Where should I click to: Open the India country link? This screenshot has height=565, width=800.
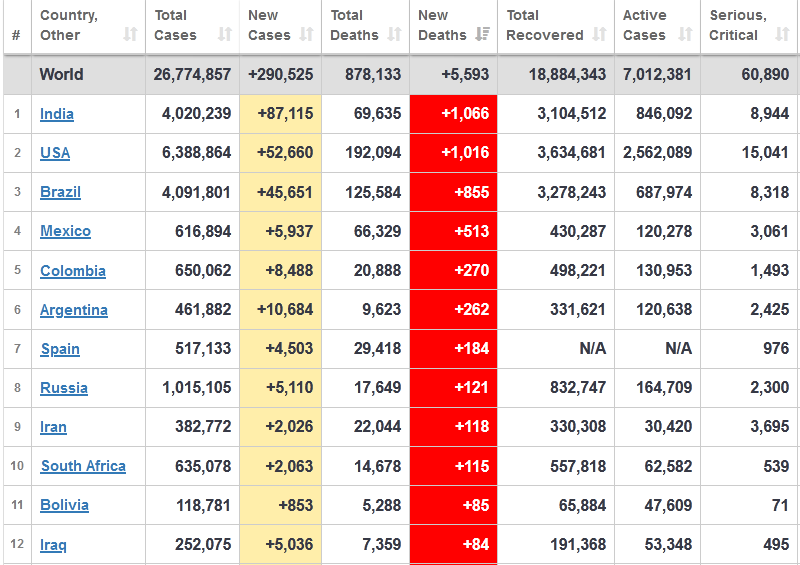click(57, 114)
